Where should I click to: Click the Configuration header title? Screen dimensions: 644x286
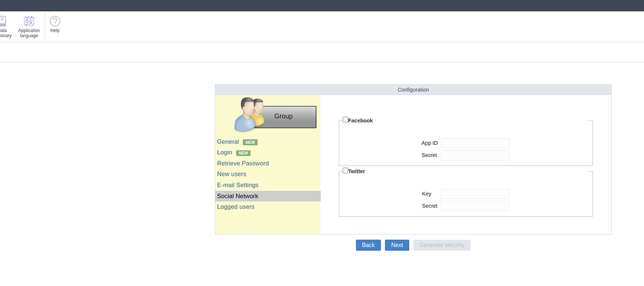pos(413,89)
